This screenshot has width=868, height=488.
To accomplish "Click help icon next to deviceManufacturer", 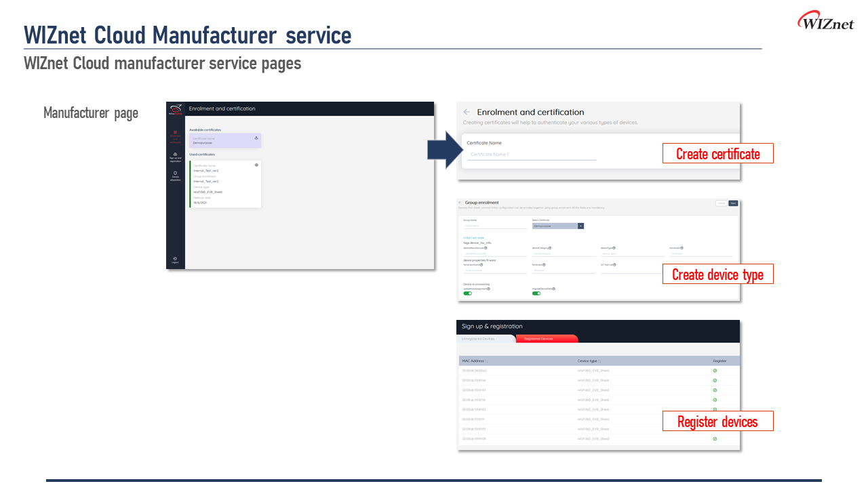I will click(486, 248).
